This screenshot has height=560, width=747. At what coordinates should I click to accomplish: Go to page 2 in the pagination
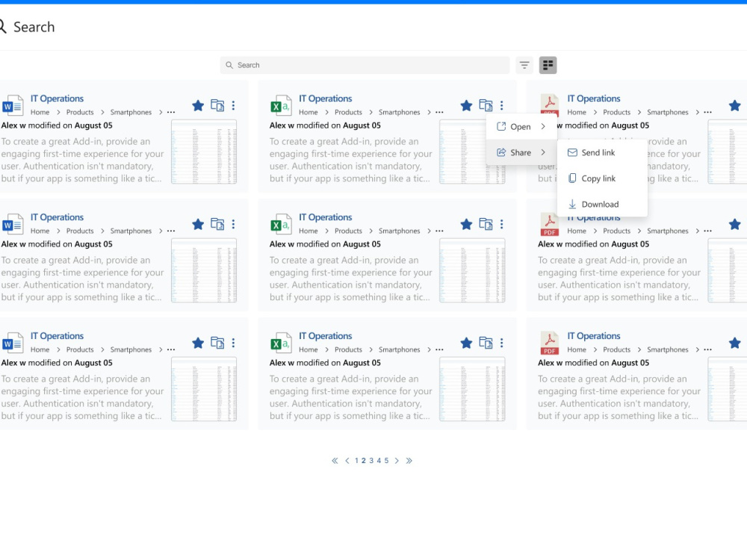pyautogui.click(x=364, y=461)
